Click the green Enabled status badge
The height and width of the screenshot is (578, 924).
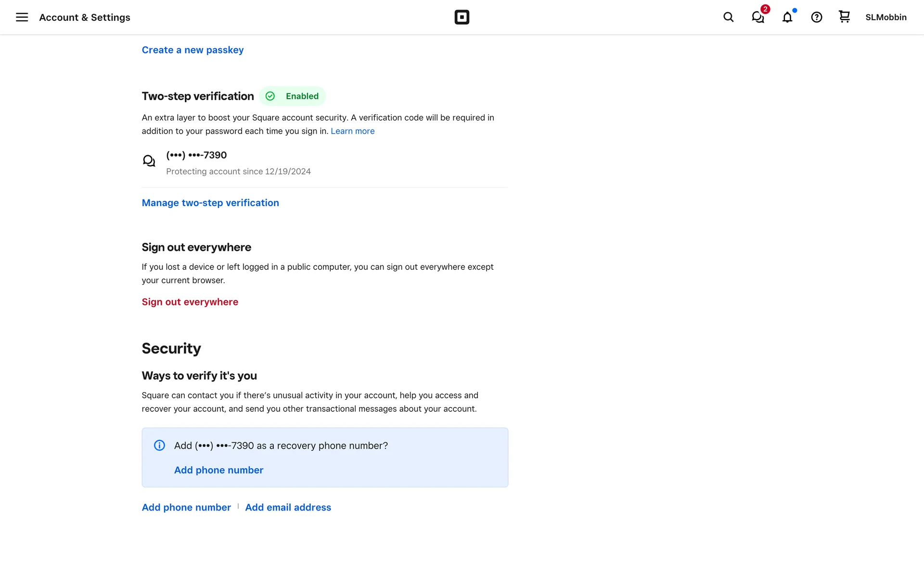(293, 96)
